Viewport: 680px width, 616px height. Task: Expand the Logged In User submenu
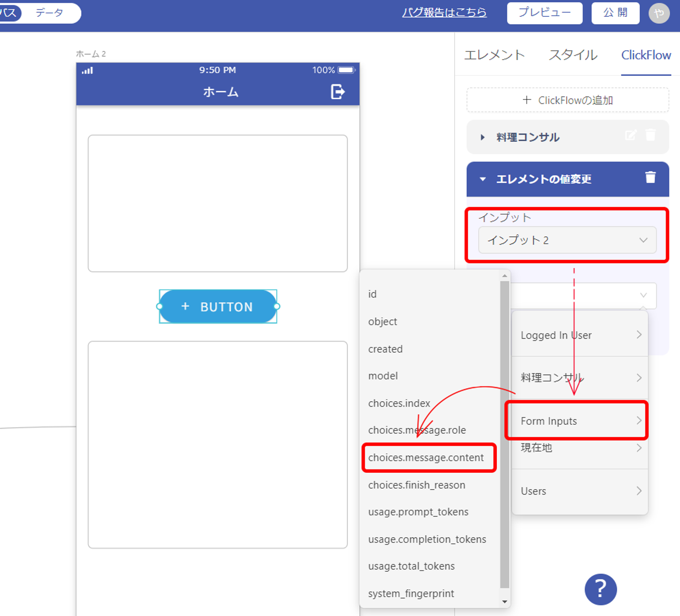[x=580, y=335]
